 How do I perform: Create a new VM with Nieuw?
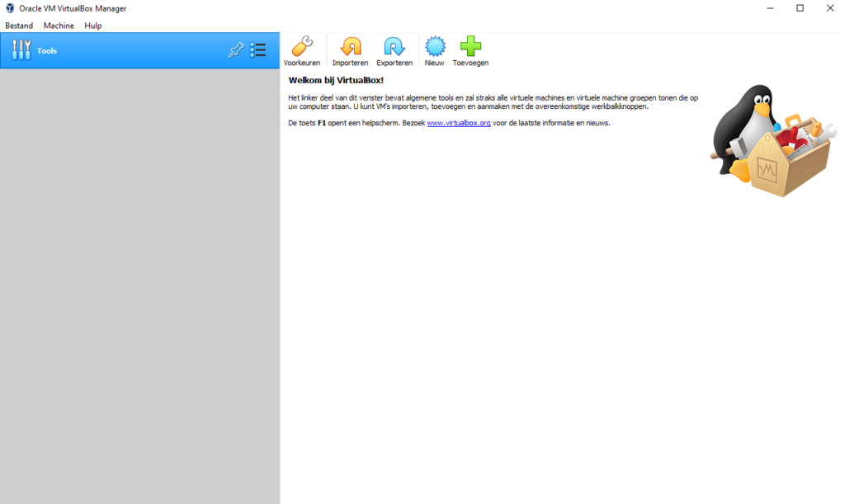click(x=434, y=51)
